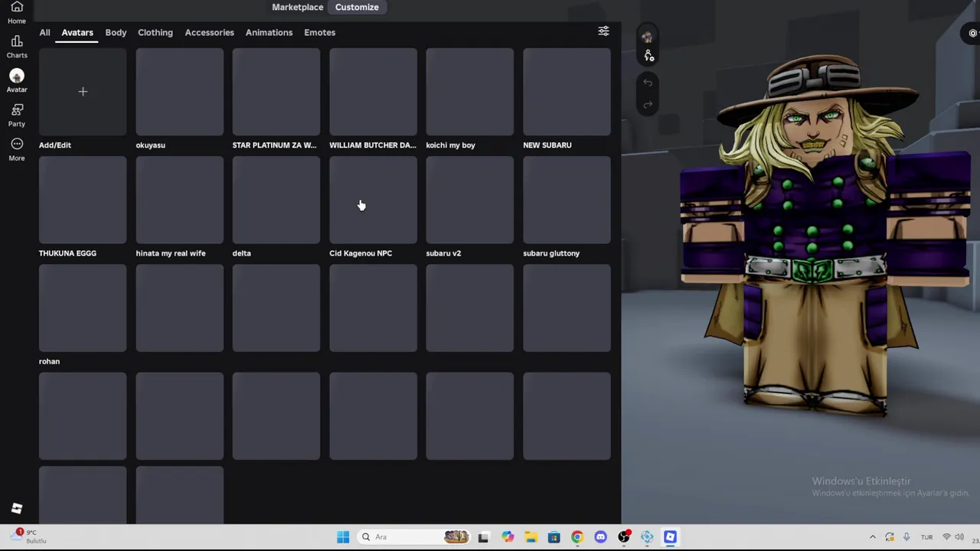
Task: Open Microsoft Store from the taskbar
Action: [554, 537]
